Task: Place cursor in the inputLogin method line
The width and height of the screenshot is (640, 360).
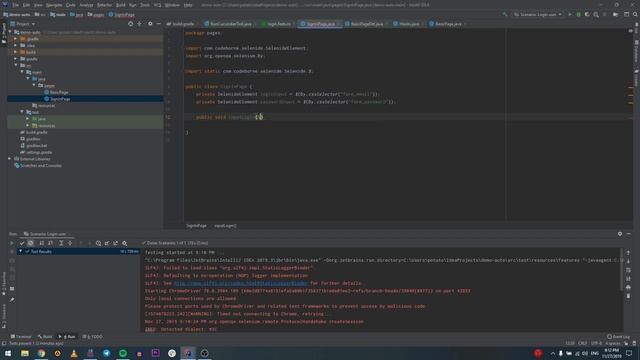Action: tap(229, 117)
